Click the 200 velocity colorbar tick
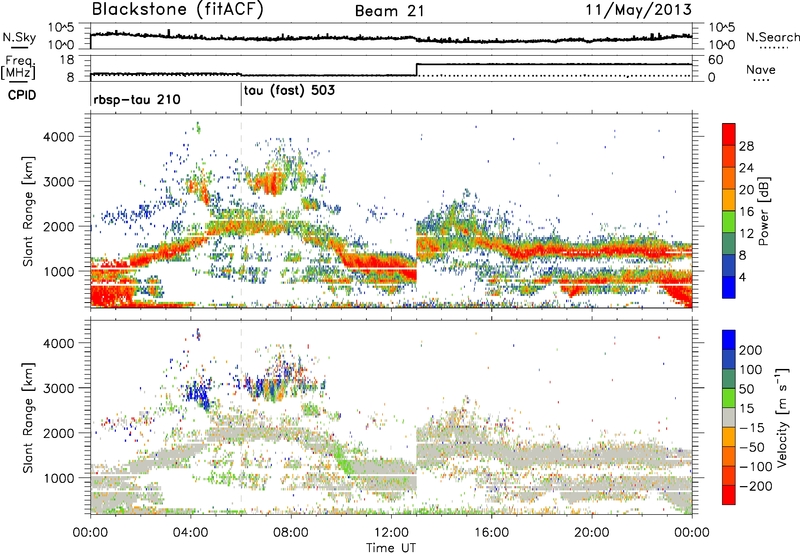800x554 pixels. tap(751, 350)
